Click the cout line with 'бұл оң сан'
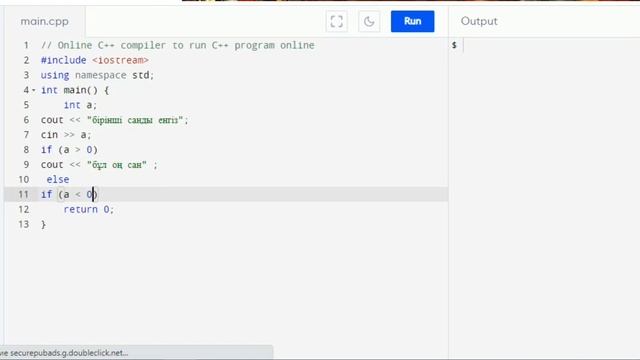 [x=99, y=165]
